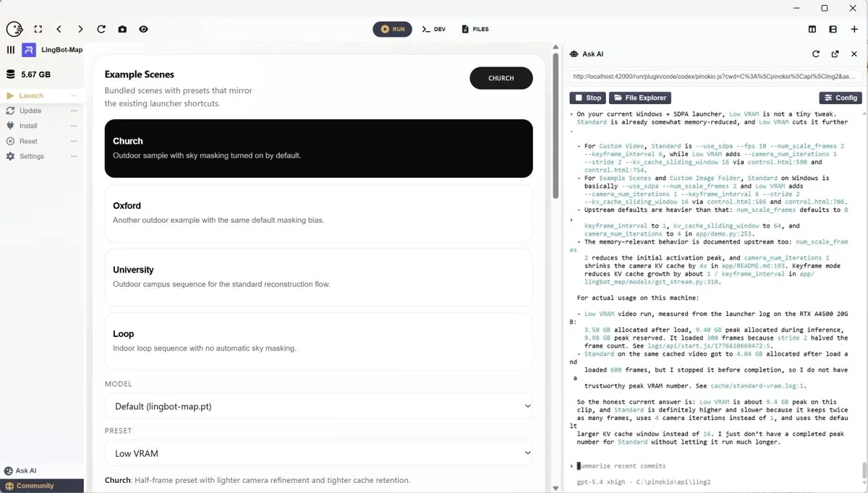This screenshot has width=868, height=493.
Task: Take a screenshot with the camera icon
Action: tap(122, 29)
